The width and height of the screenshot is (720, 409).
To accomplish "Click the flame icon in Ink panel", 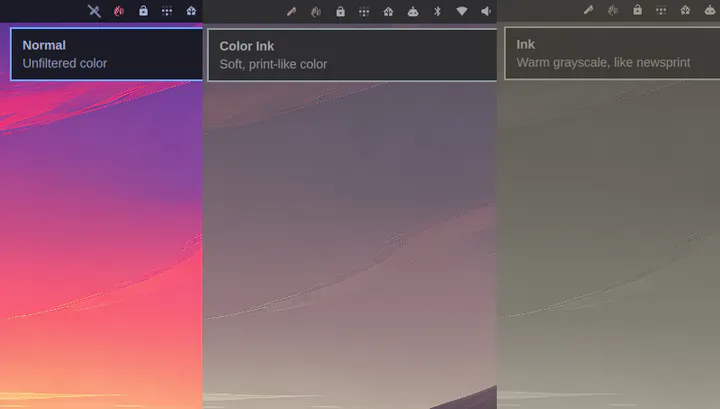I will coord(613,10).
